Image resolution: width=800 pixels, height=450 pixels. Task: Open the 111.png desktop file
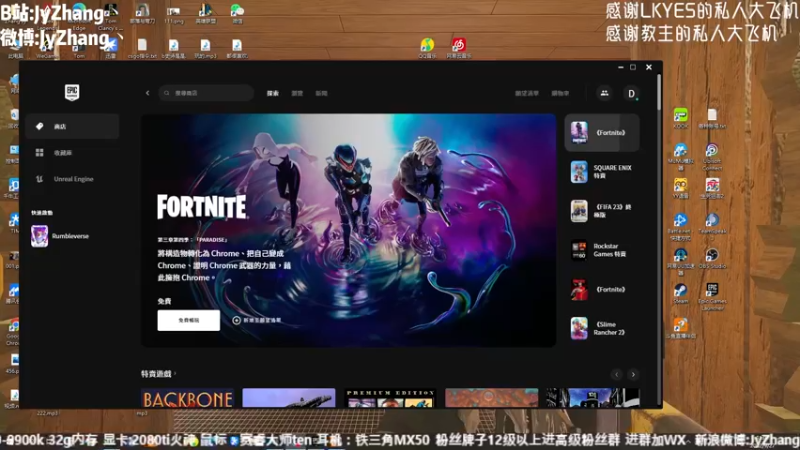(174, 14)
